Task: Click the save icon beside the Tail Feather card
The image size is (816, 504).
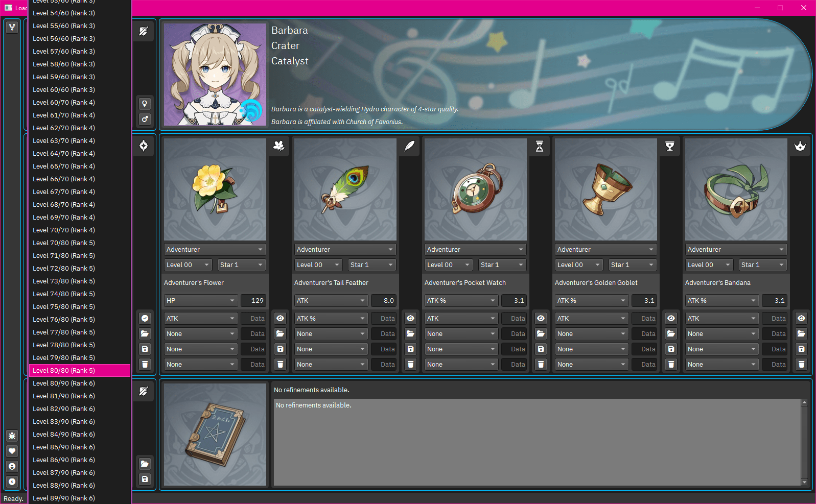Action: (281, 349)
